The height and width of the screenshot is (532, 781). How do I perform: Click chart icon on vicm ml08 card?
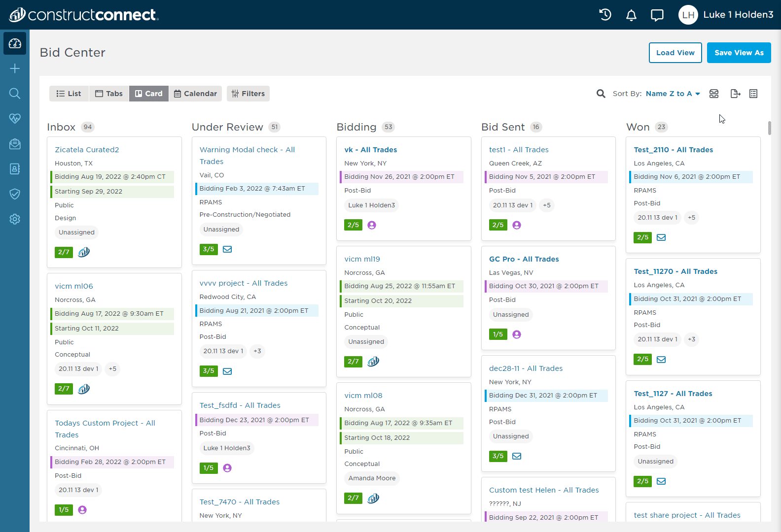coord(373,499)
